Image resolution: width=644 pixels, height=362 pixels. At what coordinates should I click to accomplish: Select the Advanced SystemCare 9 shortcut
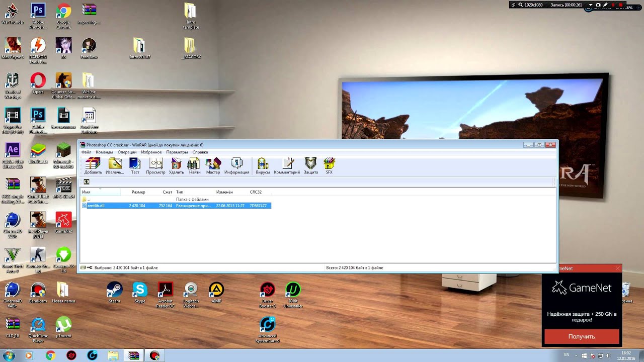point(267,330)
